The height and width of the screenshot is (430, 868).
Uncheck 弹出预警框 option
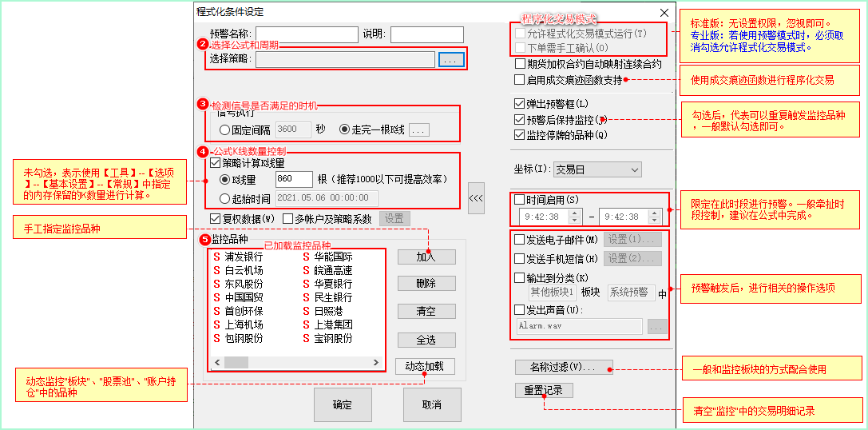[x=519, y=104]
